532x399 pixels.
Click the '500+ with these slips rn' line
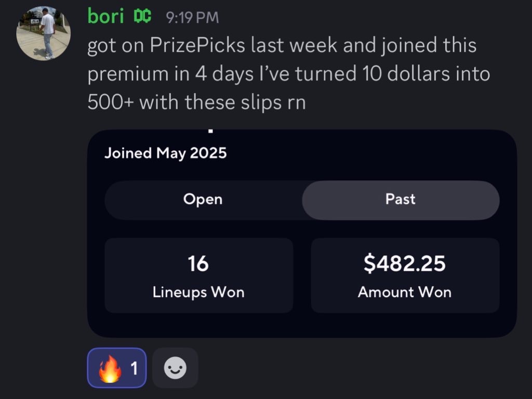pos(197,102)
